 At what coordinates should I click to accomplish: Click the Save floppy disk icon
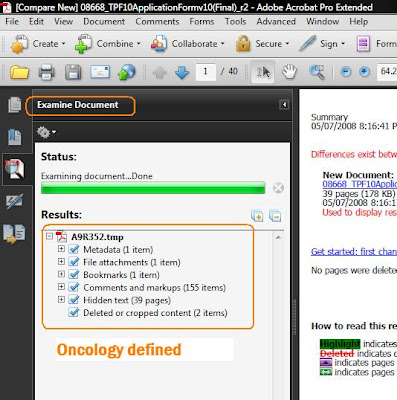click(73, 72)
